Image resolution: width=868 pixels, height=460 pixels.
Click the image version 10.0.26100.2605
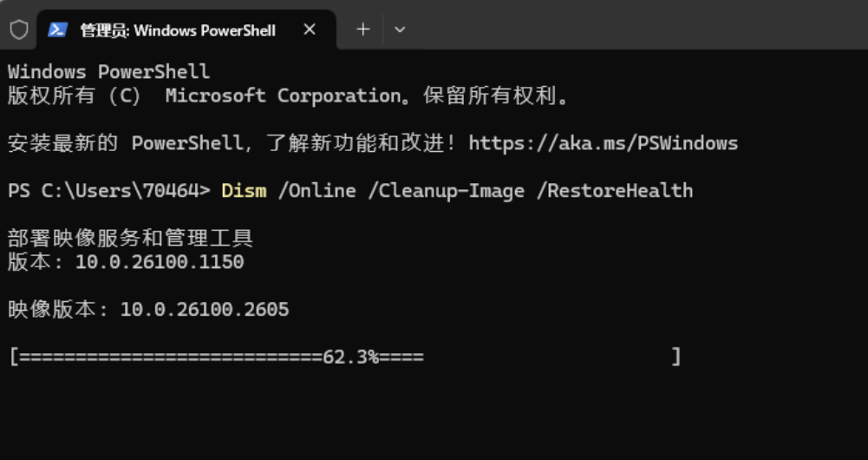pos(205,310)
